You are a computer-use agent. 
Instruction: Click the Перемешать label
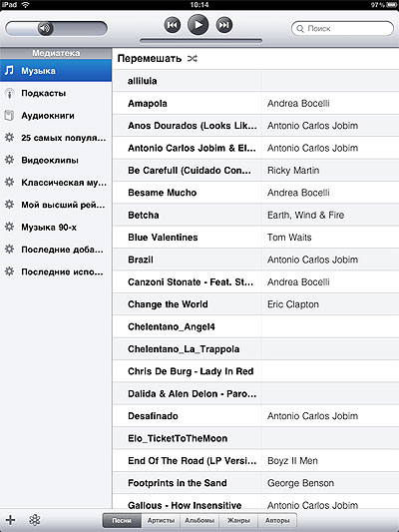(x=150, y=59)
